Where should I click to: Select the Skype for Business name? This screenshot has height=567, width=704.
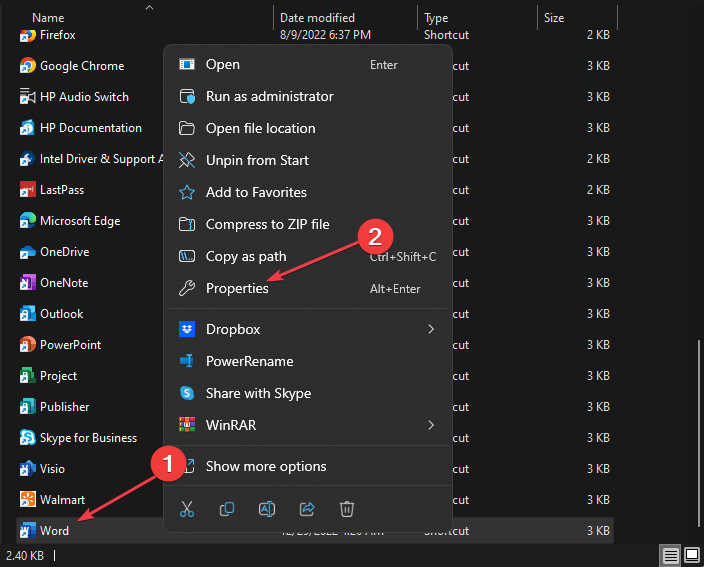tap(88, 438)
